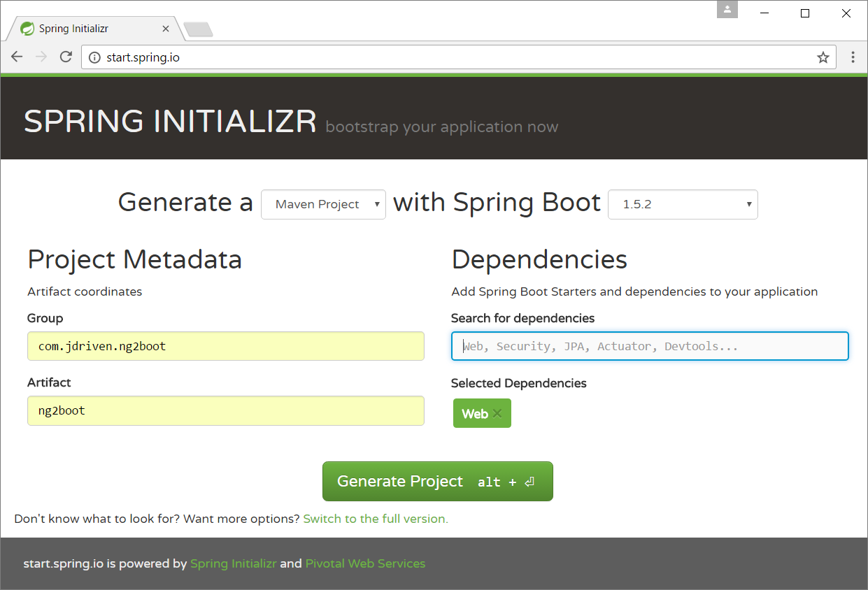Screen dimensions: 868x590
Task: Follow 'Switch to the full version' link
Action: [375, 519]
